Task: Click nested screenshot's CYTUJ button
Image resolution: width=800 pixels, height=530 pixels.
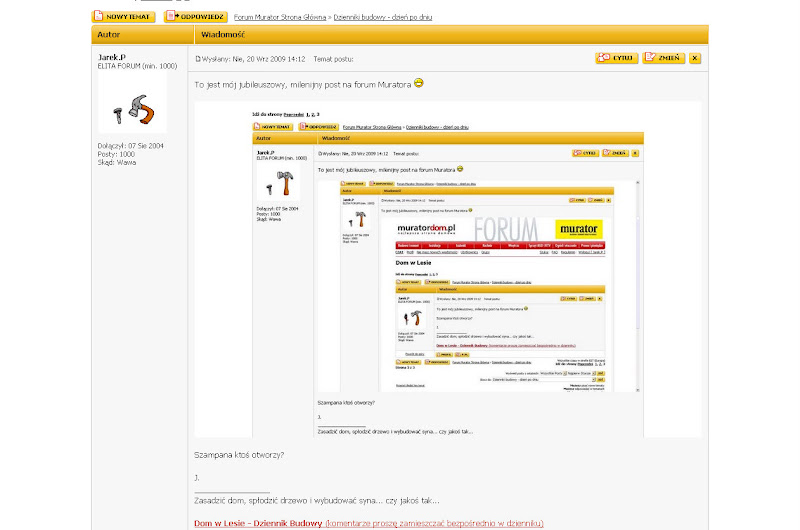Action: [585, 153]
